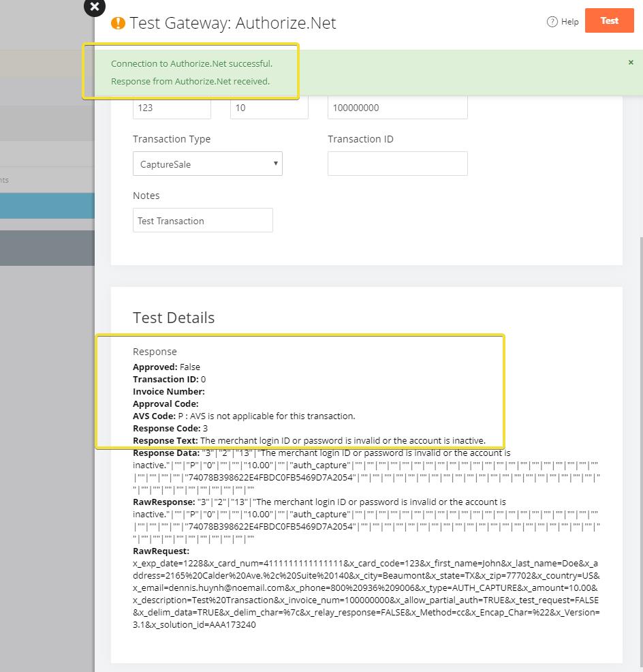Click the field containing 10
The width and height of the screenshot is (643, 672).
[x=269, y=108]
